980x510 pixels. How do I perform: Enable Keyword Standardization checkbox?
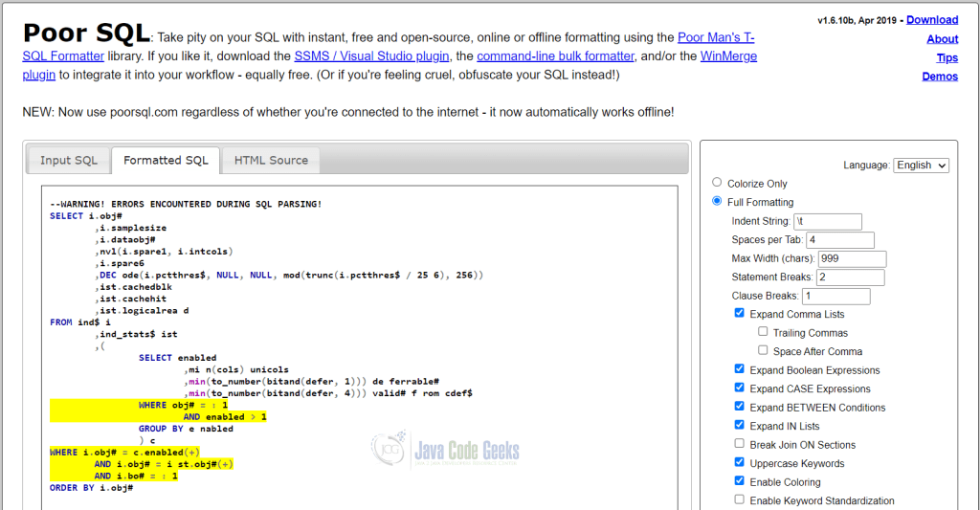click(740, 500)
